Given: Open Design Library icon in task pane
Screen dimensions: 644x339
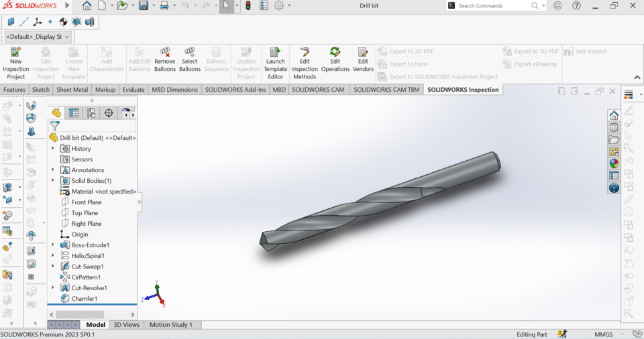Looking at the screenshot, I should (614, 127).
